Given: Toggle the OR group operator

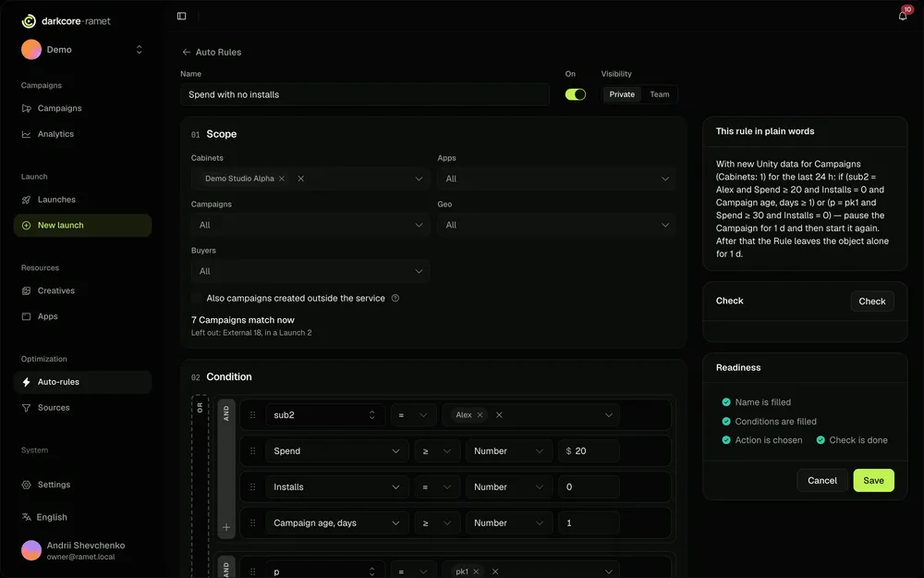Looking at the screenshot, I should click(x=200, y=408).
